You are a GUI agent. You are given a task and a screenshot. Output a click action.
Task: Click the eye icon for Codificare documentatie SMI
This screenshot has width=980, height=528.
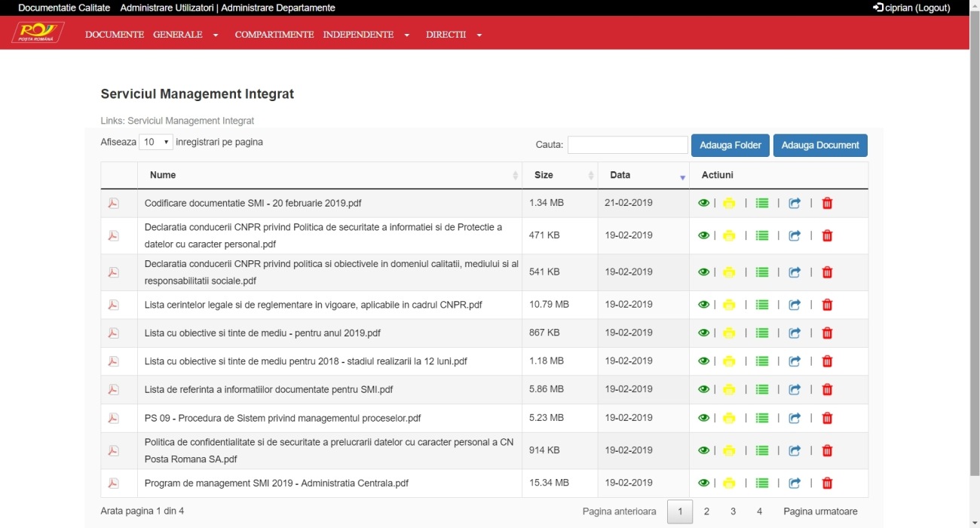(x=703, y=203)
